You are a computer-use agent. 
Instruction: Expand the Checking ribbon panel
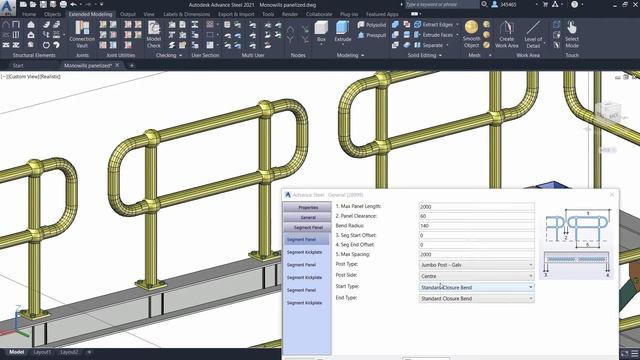coord(169,55)
